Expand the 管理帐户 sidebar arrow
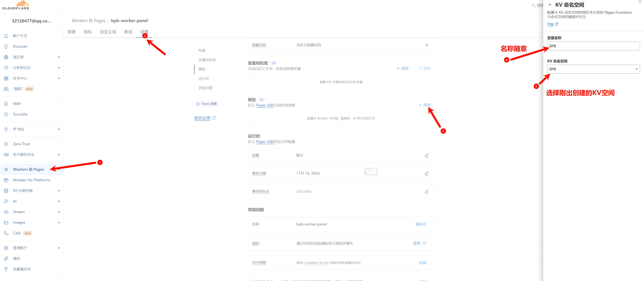Viewport: 644px width, 281px height. point(59,248)
